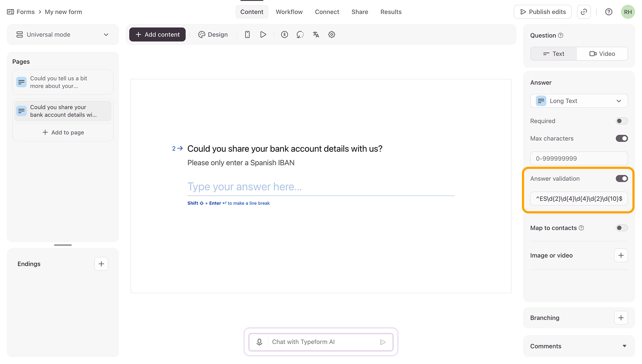
Task: Open Long Text answer type dropdown
Action: [x=579, y=101]
